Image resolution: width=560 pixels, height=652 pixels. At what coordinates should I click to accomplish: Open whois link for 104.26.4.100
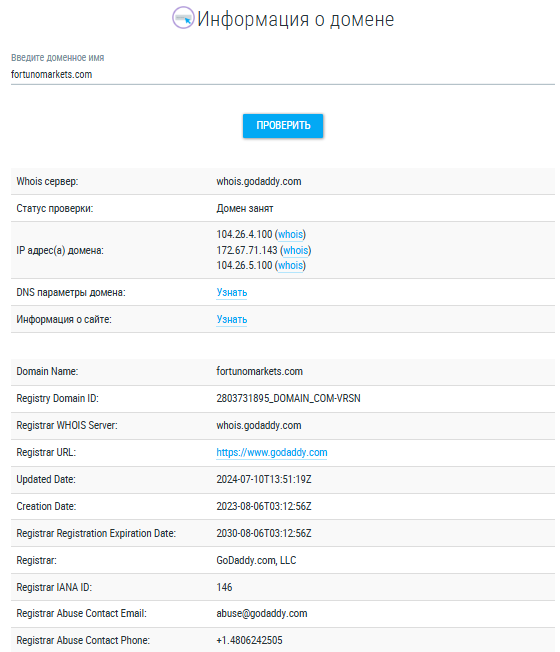[290, 235]
